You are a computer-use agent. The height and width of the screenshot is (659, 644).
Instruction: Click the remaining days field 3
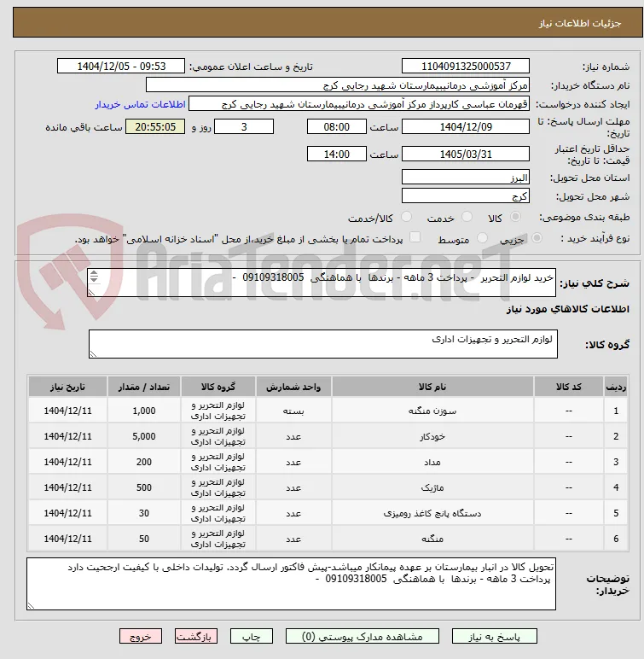click(244, 126)
